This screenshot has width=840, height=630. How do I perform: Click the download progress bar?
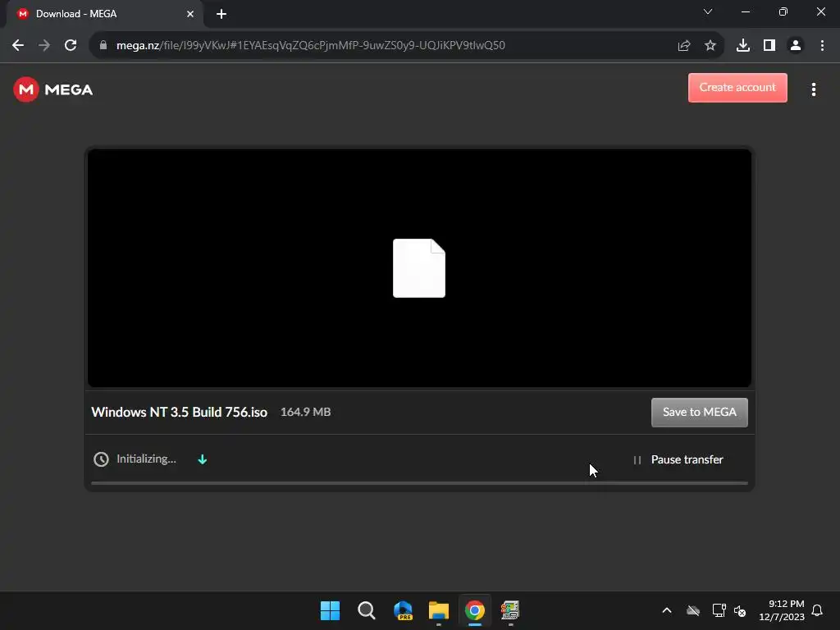coord(419,482)
